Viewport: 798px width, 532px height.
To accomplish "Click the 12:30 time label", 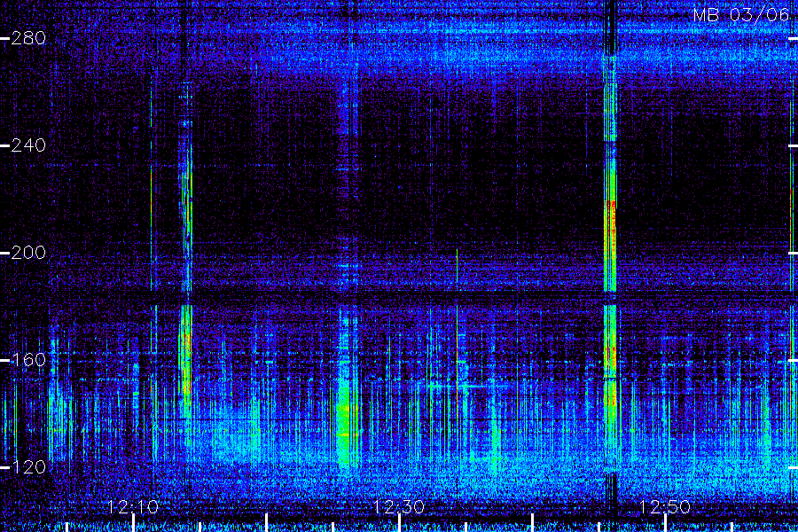I will pos(399,507).
